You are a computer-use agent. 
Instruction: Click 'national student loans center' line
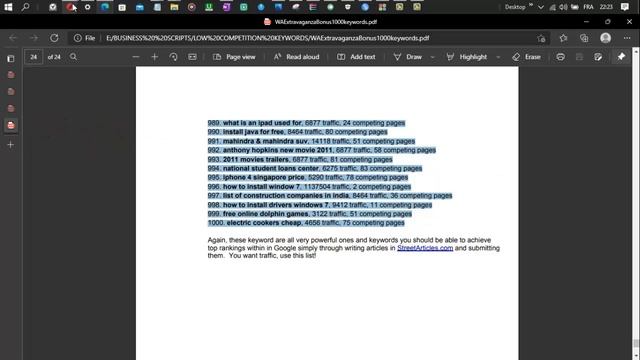point(315,168)
